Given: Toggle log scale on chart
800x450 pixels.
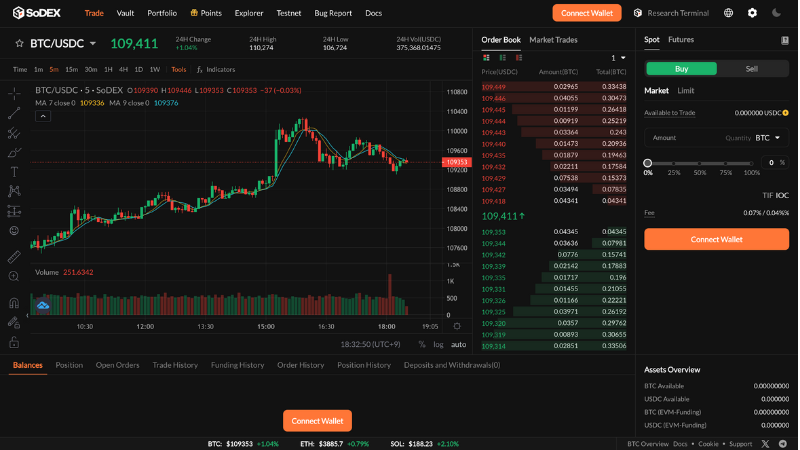Looking at the screenshot, I should click(x=438, y=344).
